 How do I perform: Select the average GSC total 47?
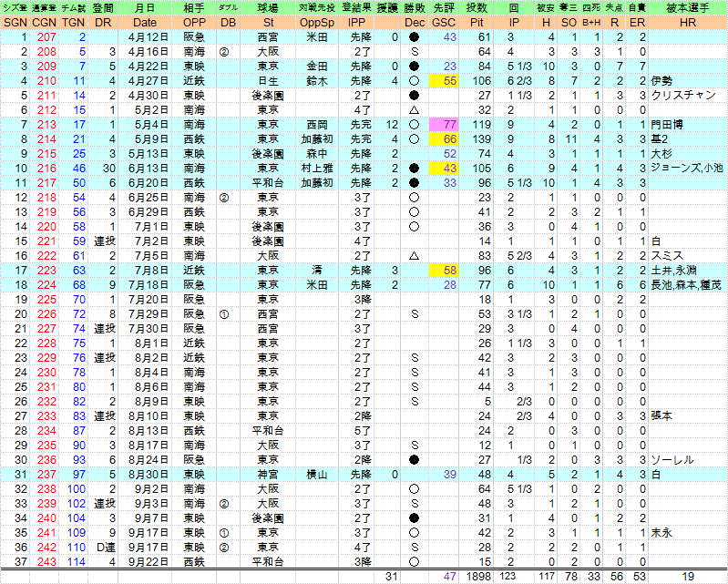click(449, 576)
